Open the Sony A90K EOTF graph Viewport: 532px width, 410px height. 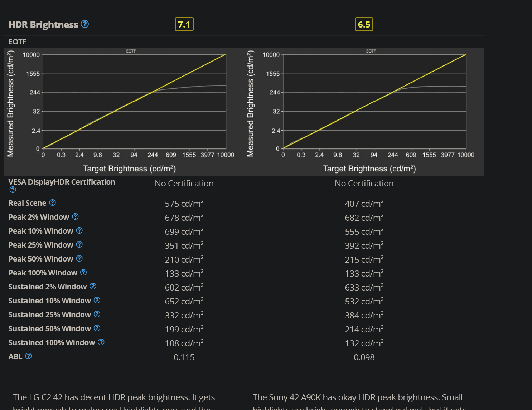[x=364, y=112]
